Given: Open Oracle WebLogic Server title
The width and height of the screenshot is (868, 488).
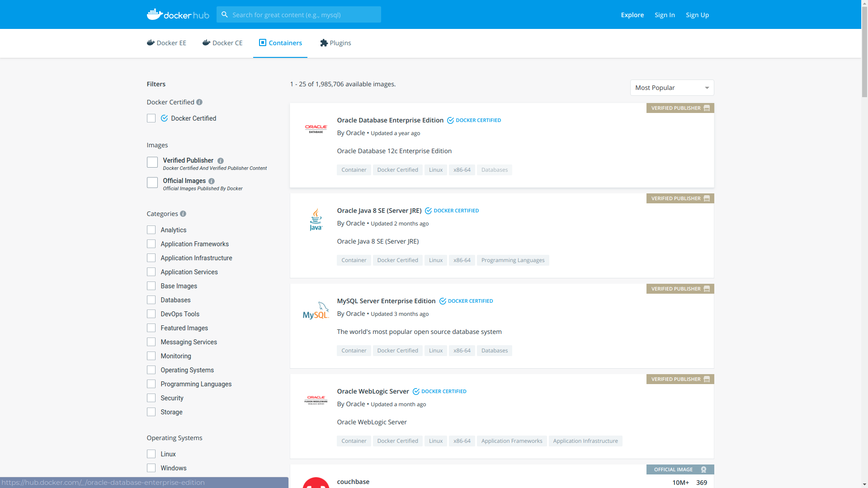Looking at the screenshot, I should 373,391.
